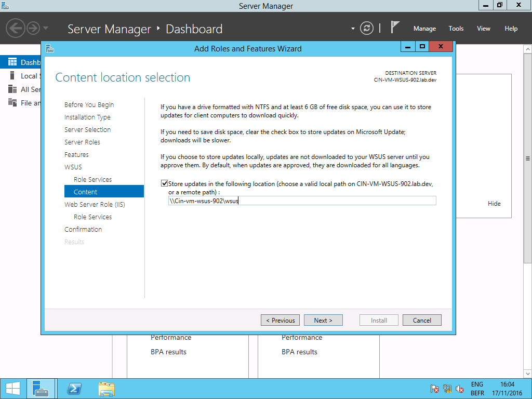Uncheck Store updates in following location

pyautogui.click(x=164, y=183)
